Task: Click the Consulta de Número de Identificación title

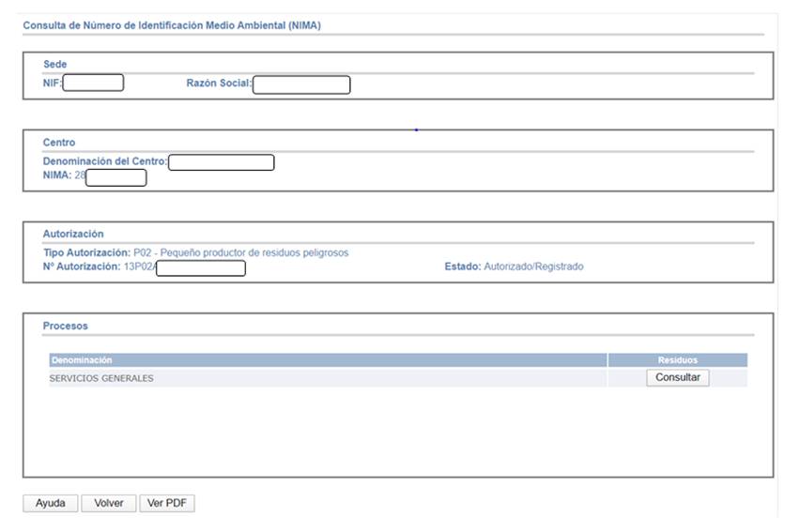Action: click(172, 25)
